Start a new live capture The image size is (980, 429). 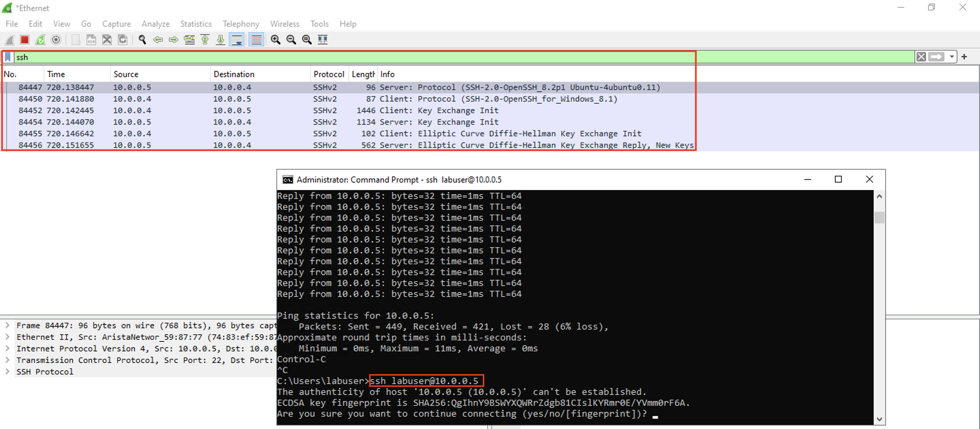(x=9, y=39)
